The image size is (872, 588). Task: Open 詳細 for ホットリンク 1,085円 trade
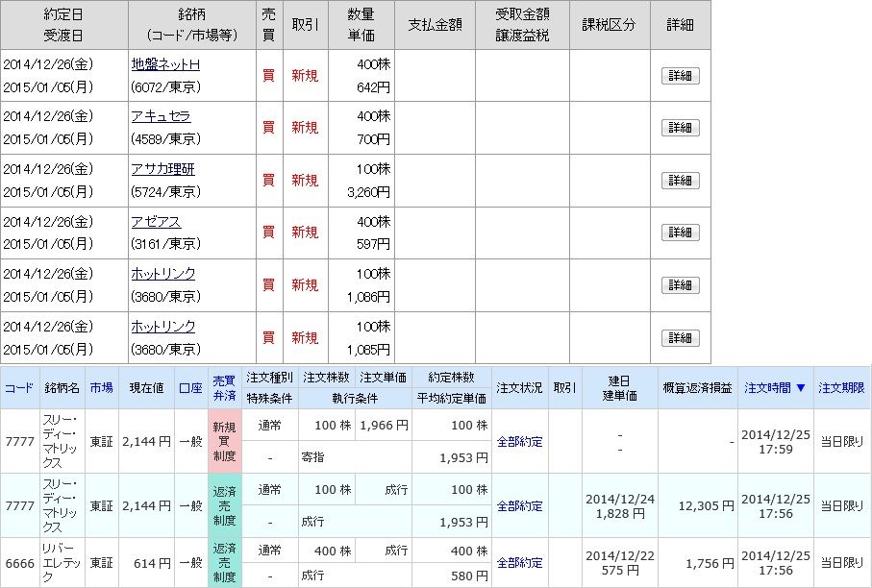tap(680, 337)
